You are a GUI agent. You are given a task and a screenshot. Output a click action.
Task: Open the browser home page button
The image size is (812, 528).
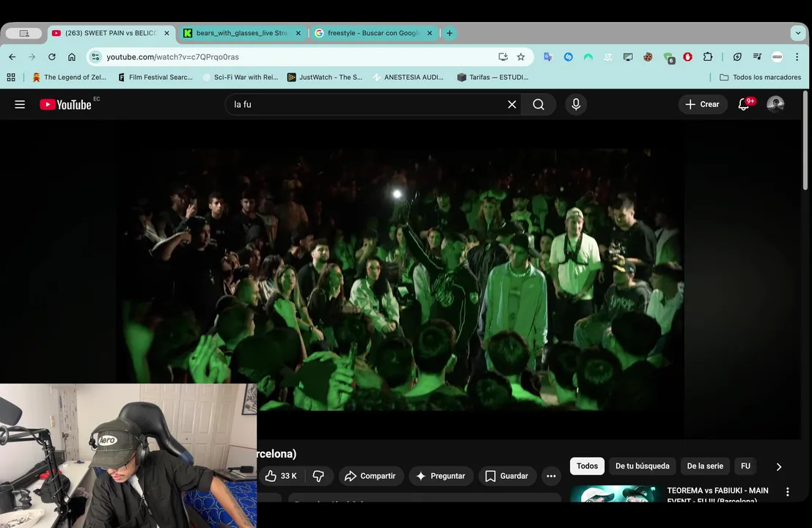pos(71,57)
